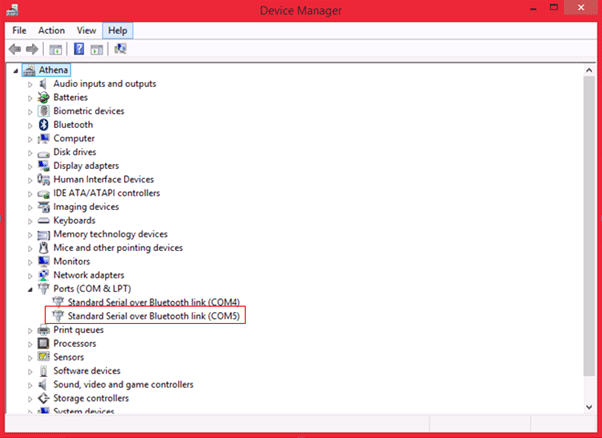
Task: Click the Bluetooth category icon
Action: point(44,125)
